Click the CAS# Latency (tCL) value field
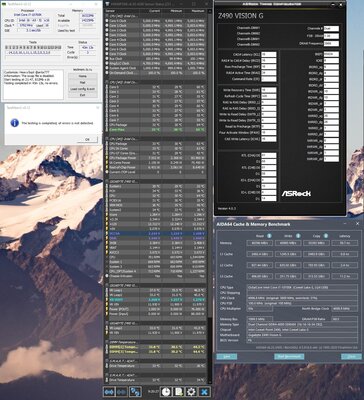Viewport: 364px width, 400px height. [x=269, y=55]
